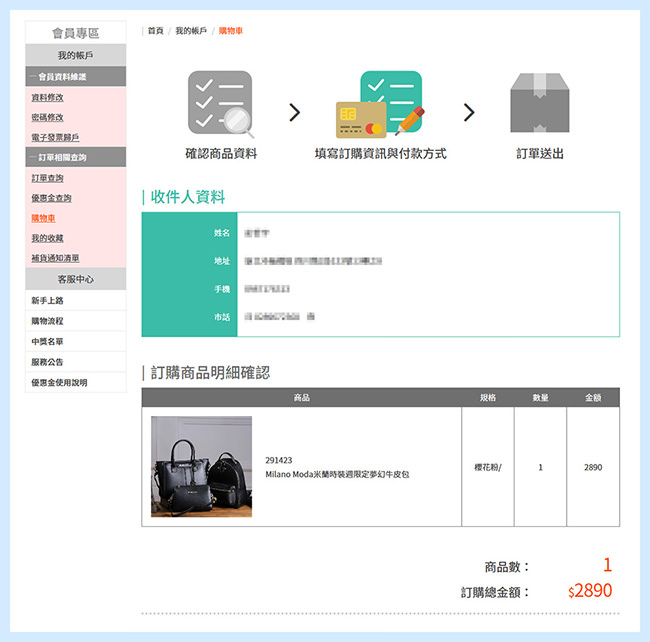Click the arrow before the 訂單送出 step
The width and height of the screenshot is (650, 642).
[469, 112]
